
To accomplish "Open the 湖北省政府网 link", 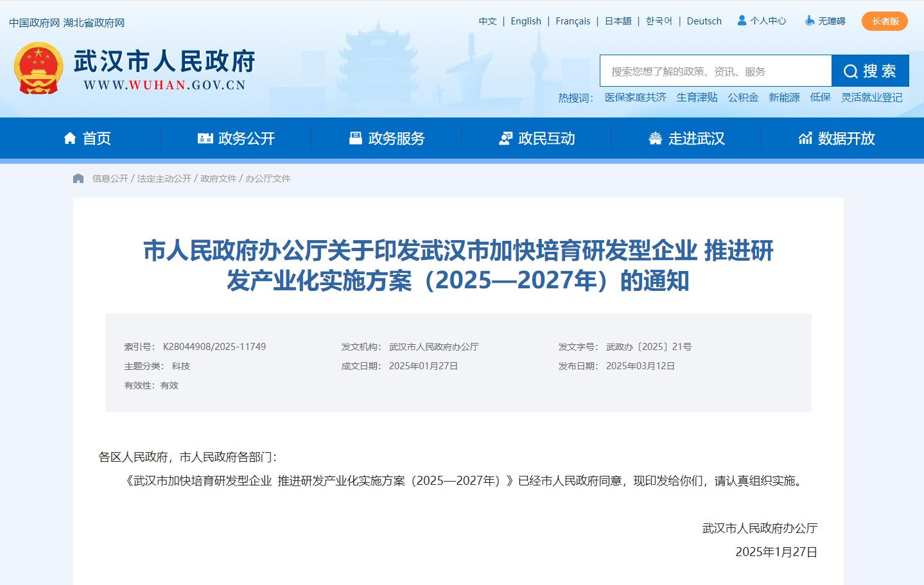I will (x=94, y=23).
